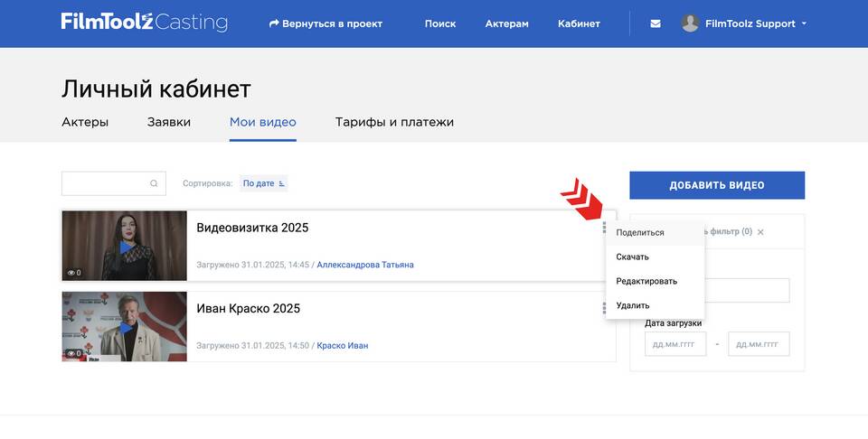Click the upload start date field
Image resolution: width=868 pixels, height=439 pixels.
point(675,344)
